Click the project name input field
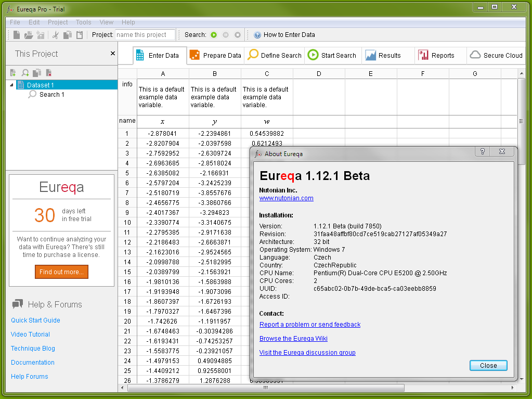 [x=145, y=35]
